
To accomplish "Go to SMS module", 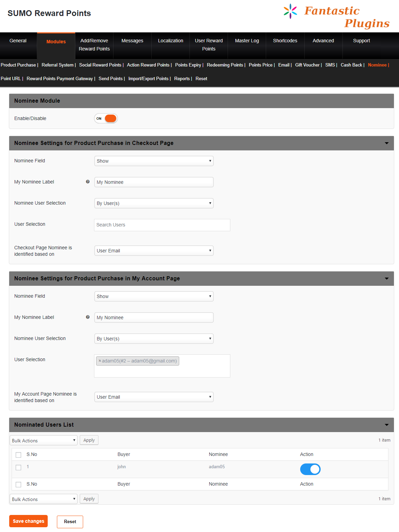I will (330, 65).
